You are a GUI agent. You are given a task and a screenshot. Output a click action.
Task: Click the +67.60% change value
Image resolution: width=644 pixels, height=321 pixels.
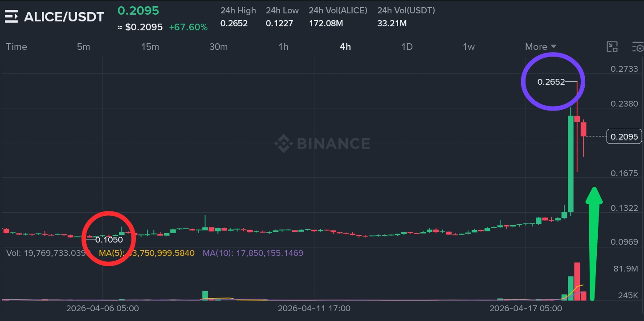tap(188, 27)
